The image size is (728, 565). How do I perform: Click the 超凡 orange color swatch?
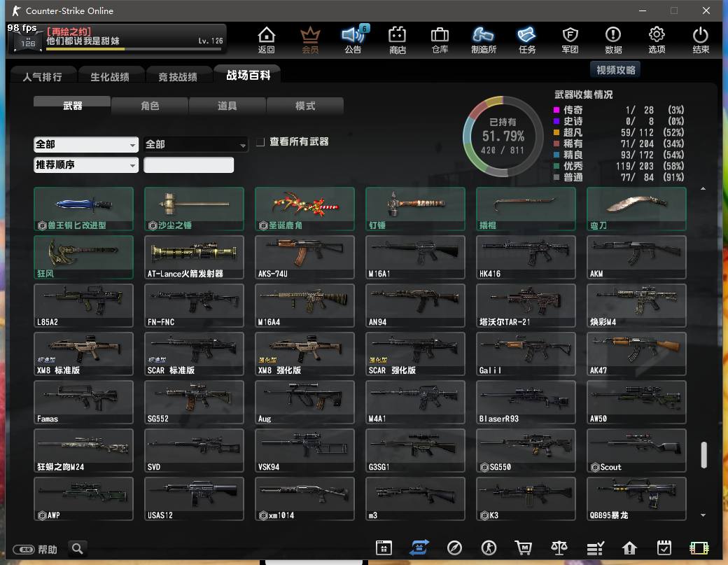tap(556, 132)
